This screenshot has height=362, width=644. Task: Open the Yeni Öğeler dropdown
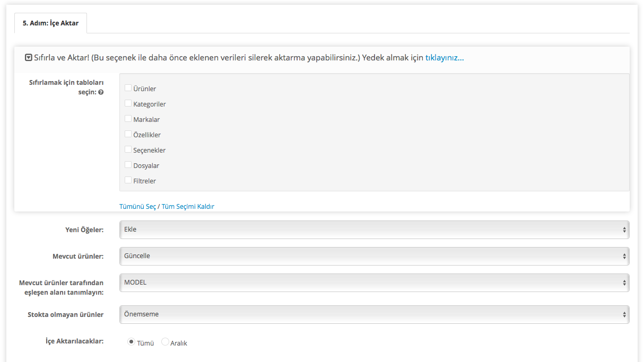(374, 229)
